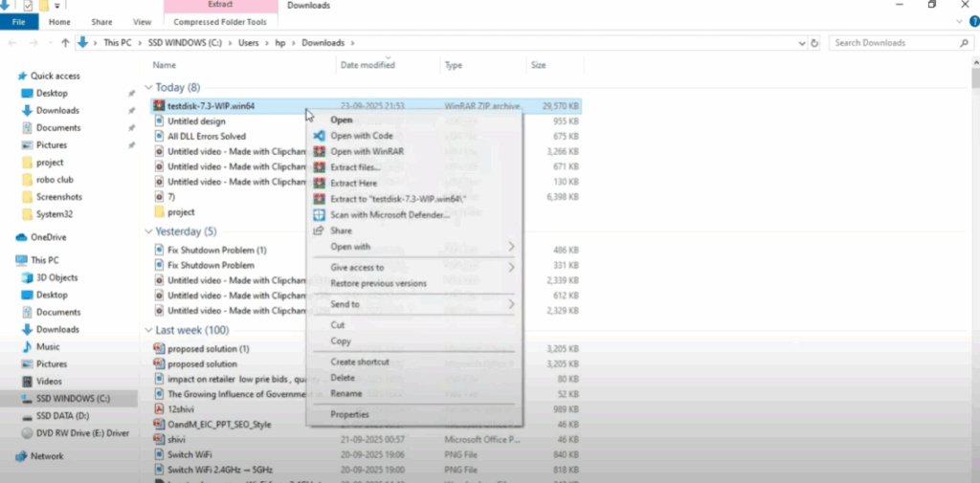Choose Rename in context menu
The height and width of the screenshot is (483, 980).
[346, 394]
